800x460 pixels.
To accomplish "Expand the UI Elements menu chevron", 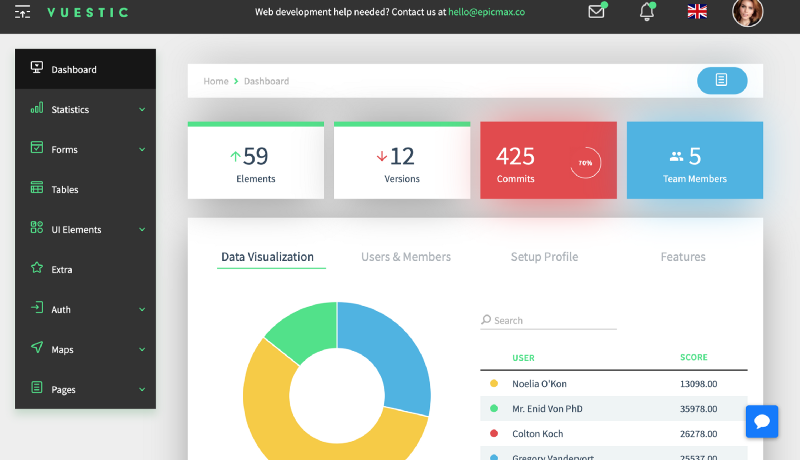I will pyautogui.click(x=142, y=229).
